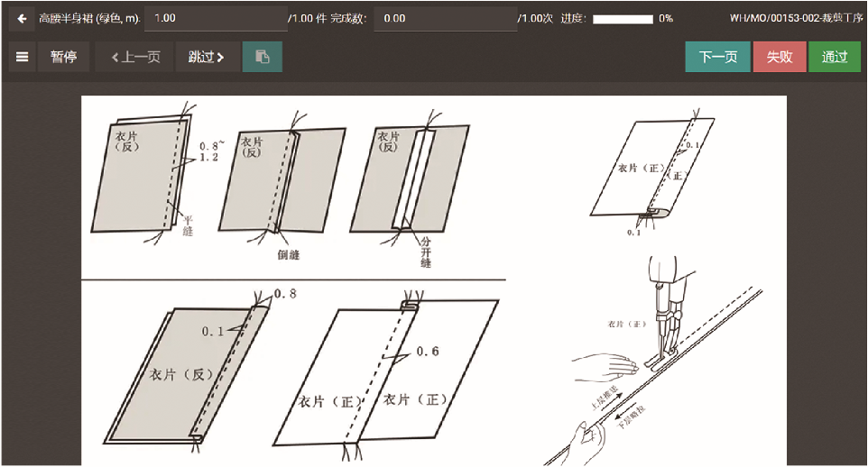Click the 0% progress percentage text
The image size is (868, 467).
pos(666,18)
